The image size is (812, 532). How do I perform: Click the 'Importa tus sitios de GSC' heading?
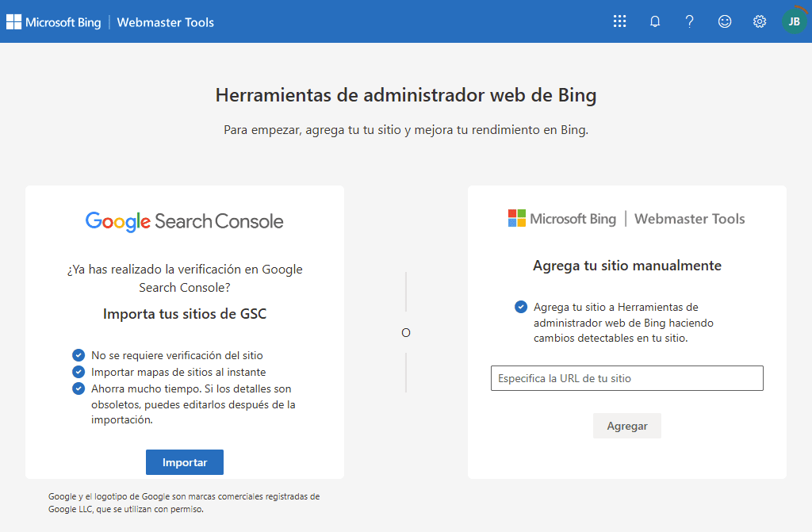coord(185,314)
